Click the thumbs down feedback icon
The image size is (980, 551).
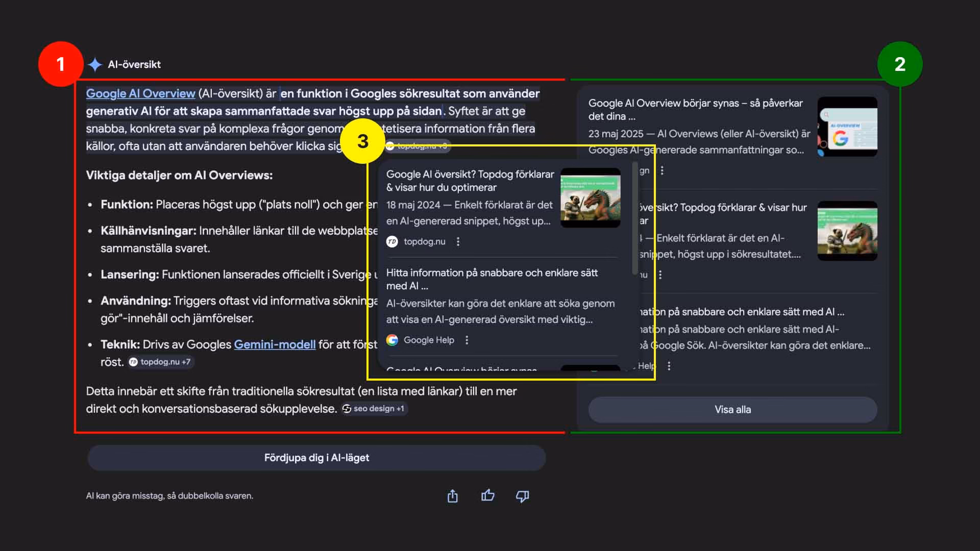(522, 496)
